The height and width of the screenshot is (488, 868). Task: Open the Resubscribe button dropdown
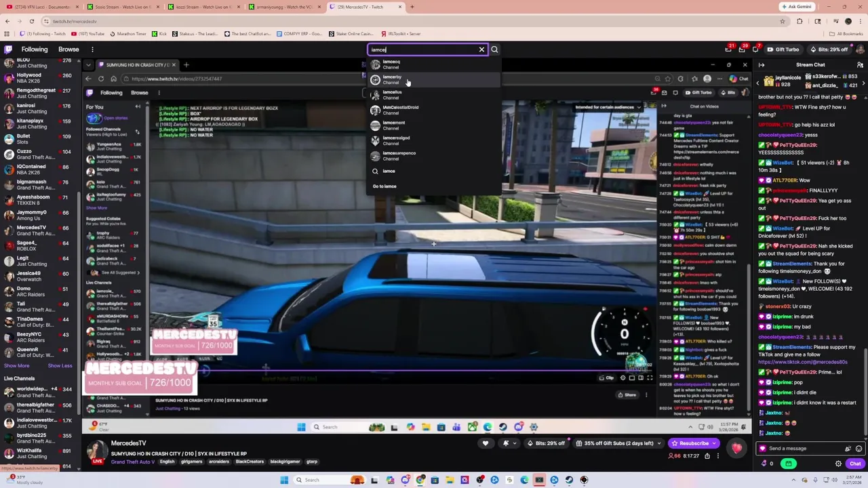[694, 443]
